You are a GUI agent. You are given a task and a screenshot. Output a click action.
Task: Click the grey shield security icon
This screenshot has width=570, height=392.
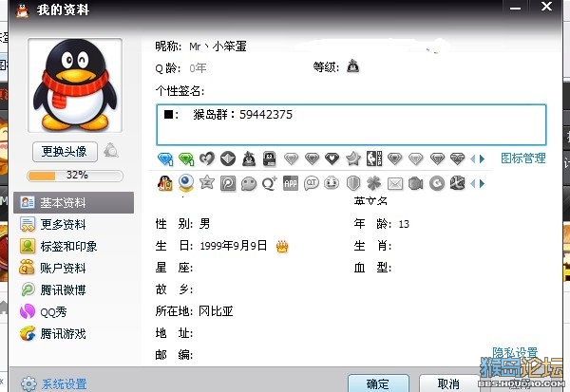point(353,183)
